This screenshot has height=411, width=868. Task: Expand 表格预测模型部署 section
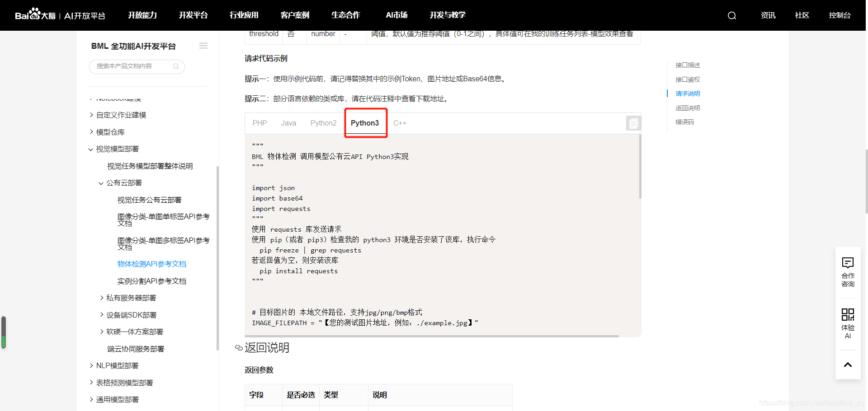pyautogui.click(x=124, y=383)
